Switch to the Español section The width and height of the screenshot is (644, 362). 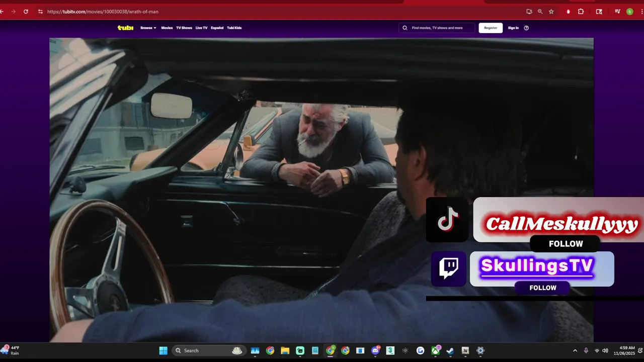pos(217,28)
